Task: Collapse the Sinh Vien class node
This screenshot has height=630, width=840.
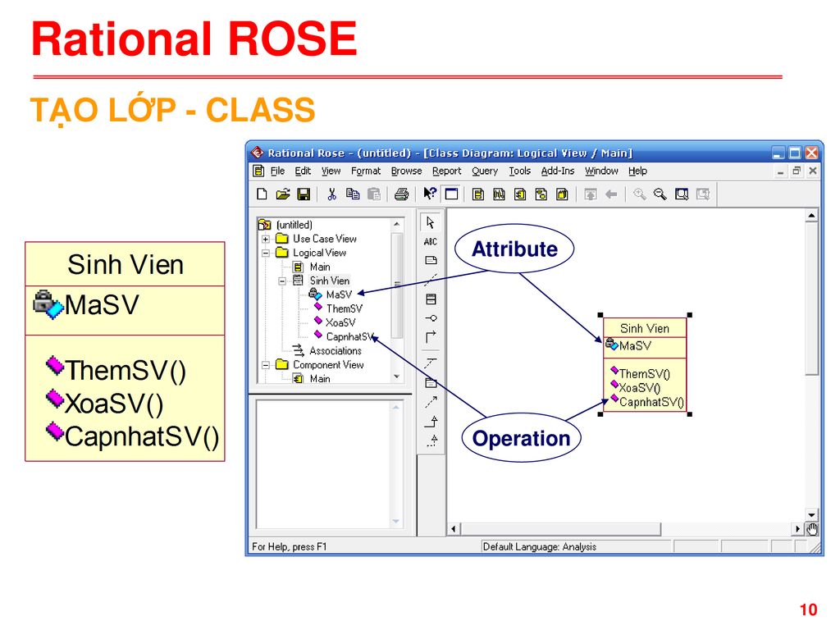Action: (x=282, y=281)
